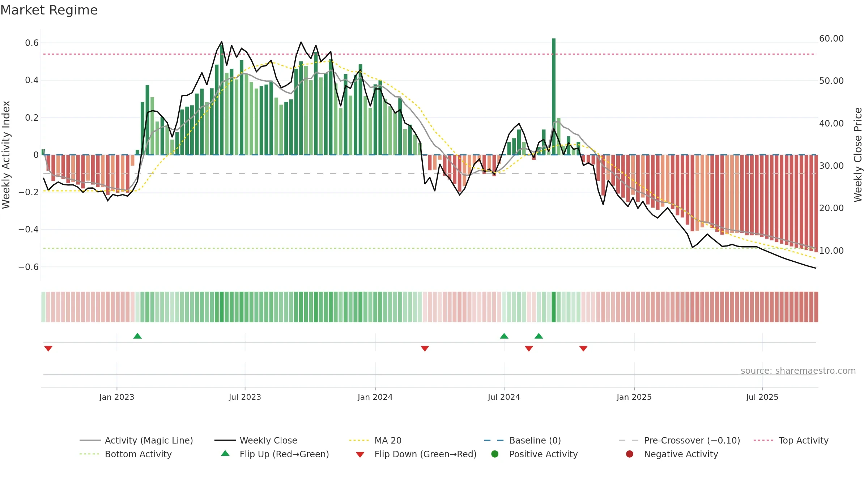The width and height of the screenshot is (868, 488).
Task: Click the 0.6 activity axis value
Action: (32, 43)
